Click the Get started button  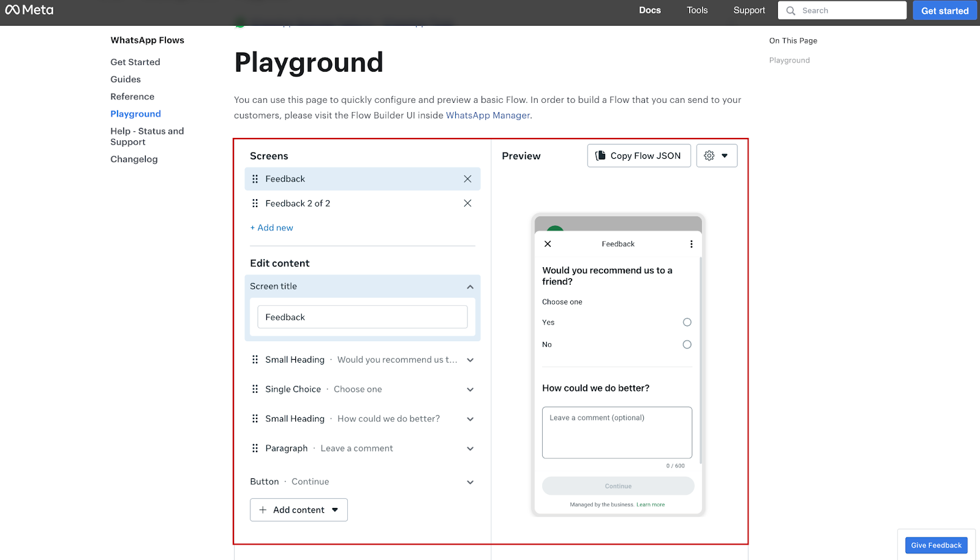(944, 10)
